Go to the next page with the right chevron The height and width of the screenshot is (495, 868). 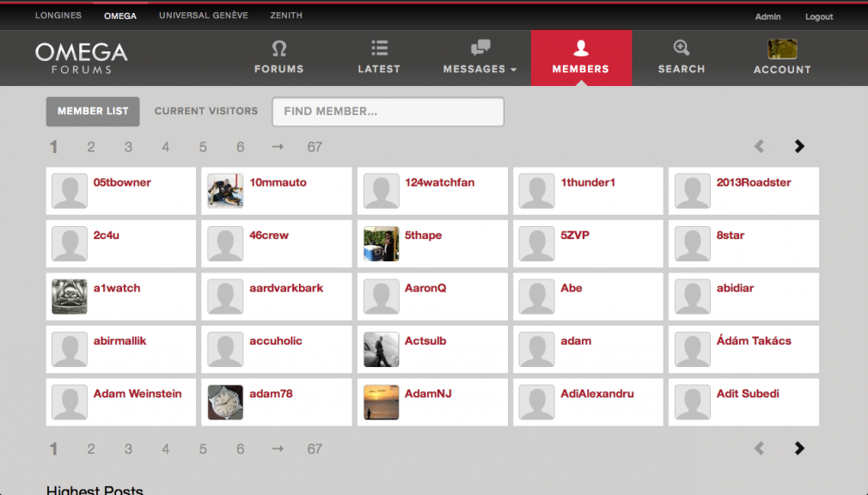[x=799, y=146]
